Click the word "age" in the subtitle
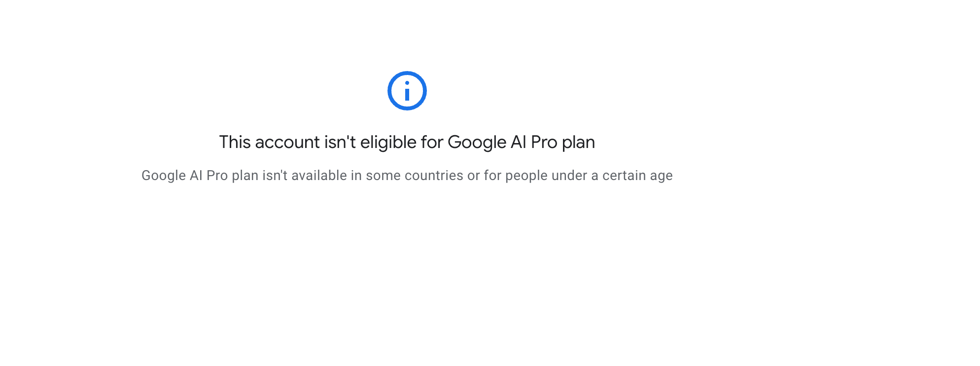The width and height of the screenshot is (980, 366). point(661,177)
